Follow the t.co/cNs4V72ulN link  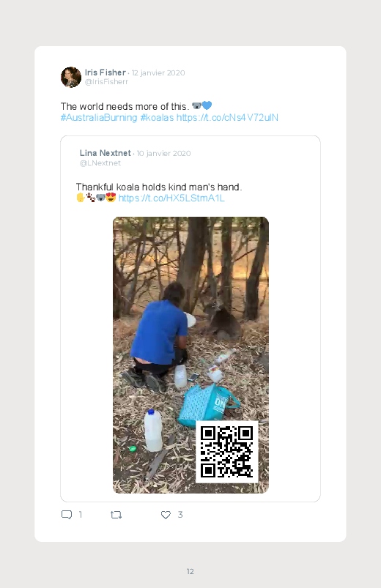click(x=227, y=117)
